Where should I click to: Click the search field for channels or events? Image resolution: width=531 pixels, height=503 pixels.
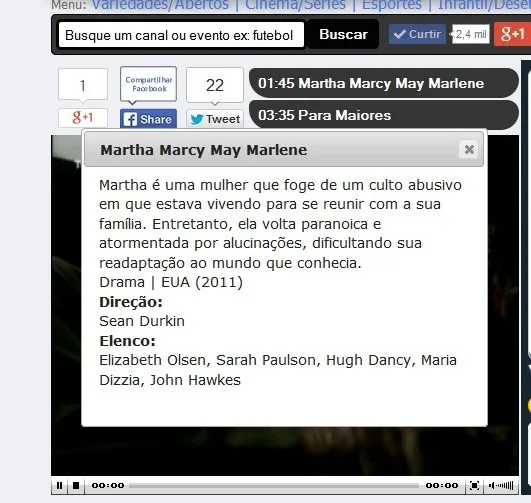coord(182,35)
